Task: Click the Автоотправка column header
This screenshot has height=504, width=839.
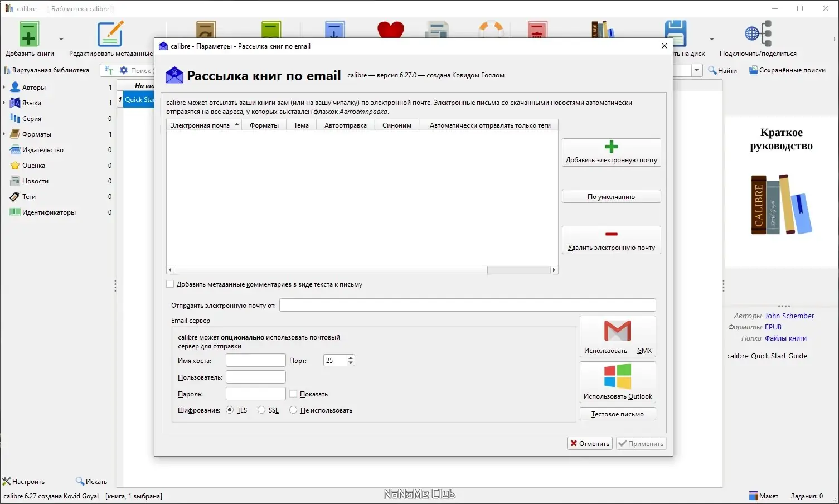Action: (x=346, y=125)
